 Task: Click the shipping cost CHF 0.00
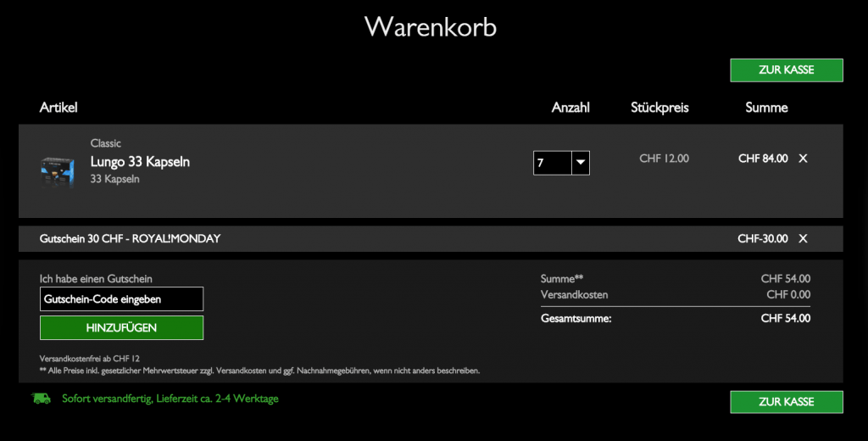click(788, 295)
